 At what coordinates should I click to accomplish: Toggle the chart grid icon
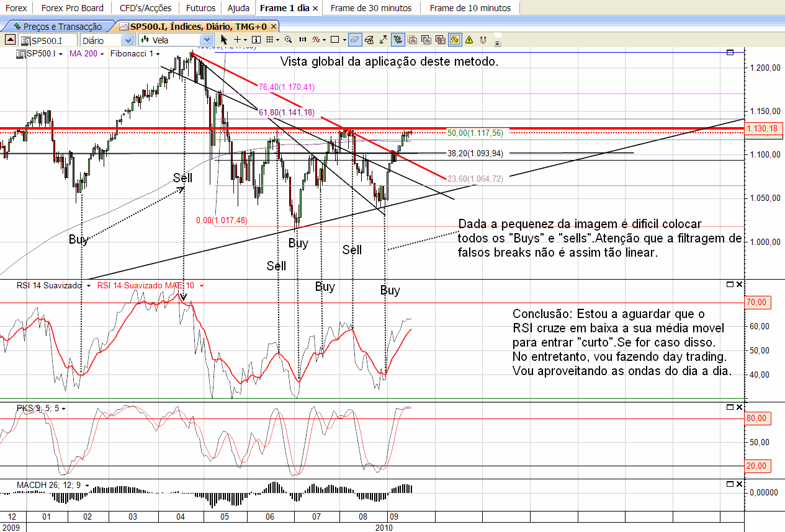coord(269,40)
